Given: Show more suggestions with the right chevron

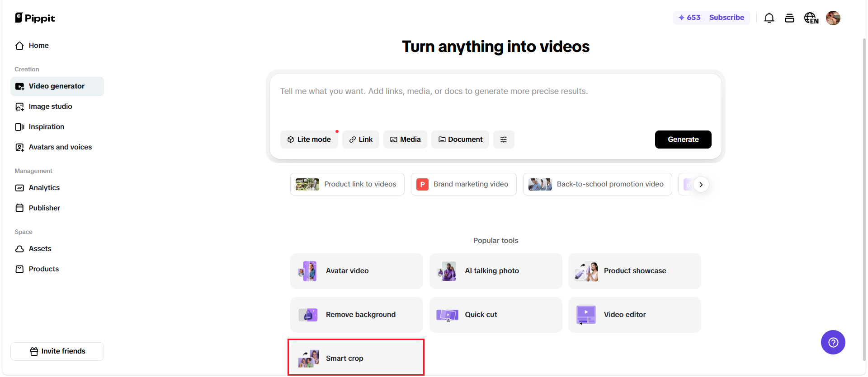Looking at the screenshot, I should (701, 184).
